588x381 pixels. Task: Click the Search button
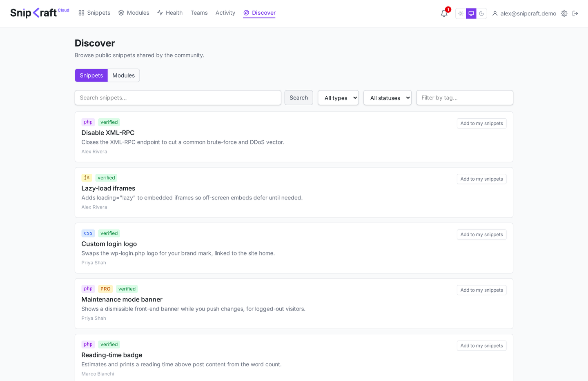tap(299, 97)
